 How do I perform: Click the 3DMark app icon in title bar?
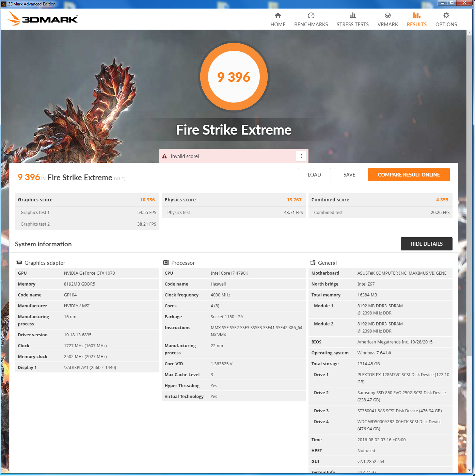[4, 4]
